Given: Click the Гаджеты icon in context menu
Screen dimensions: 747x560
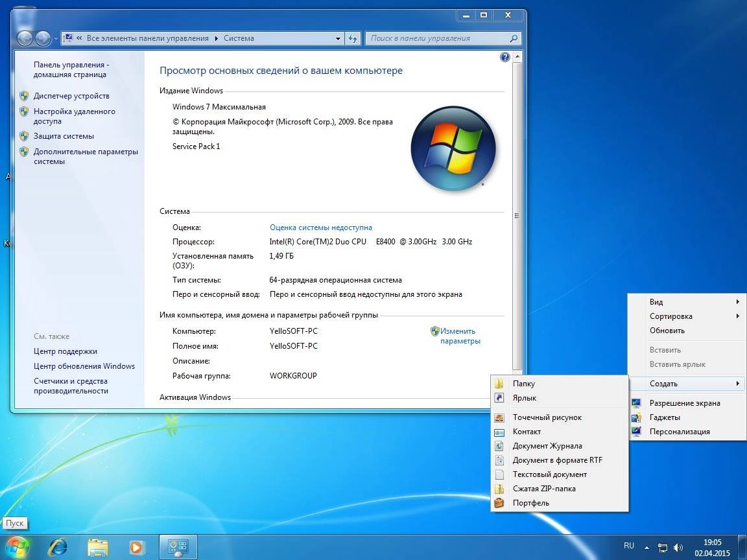Looking at the screenshot, I should (x=636, y=417).
